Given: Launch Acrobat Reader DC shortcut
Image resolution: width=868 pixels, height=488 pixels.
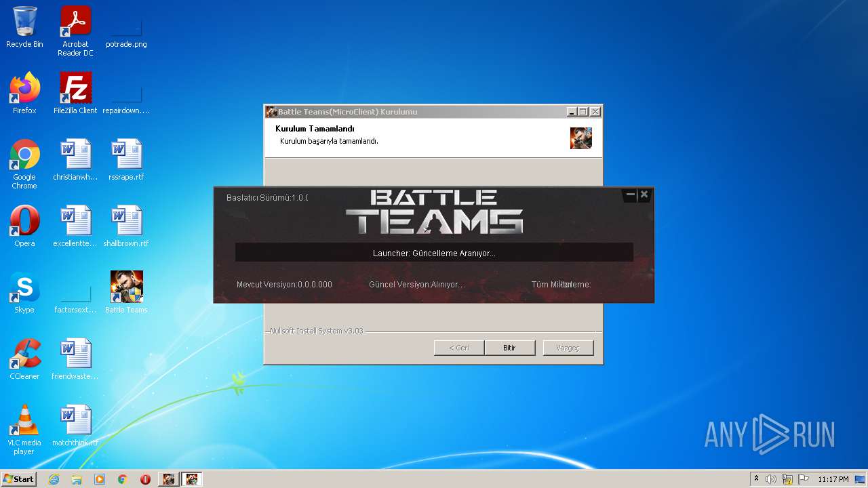Looking at the screenshot, I should tap(75, 31).
